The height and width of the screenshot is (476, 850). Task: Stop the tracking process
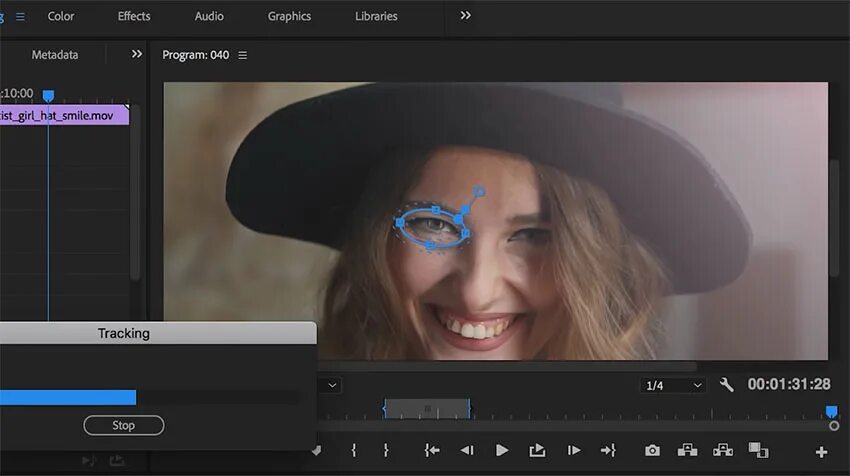coord(124,425)
